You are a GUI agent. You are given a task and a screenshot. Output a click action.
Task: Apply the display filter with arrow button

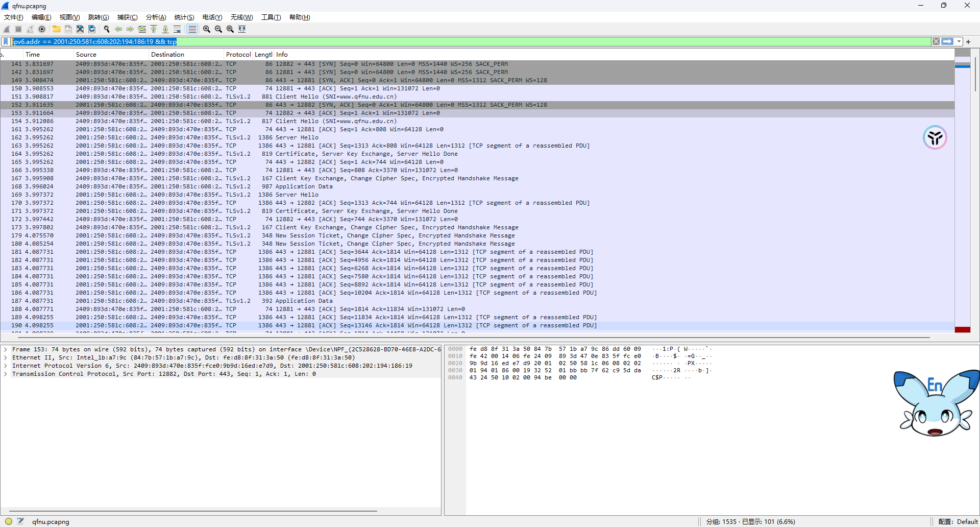point(947,41)
